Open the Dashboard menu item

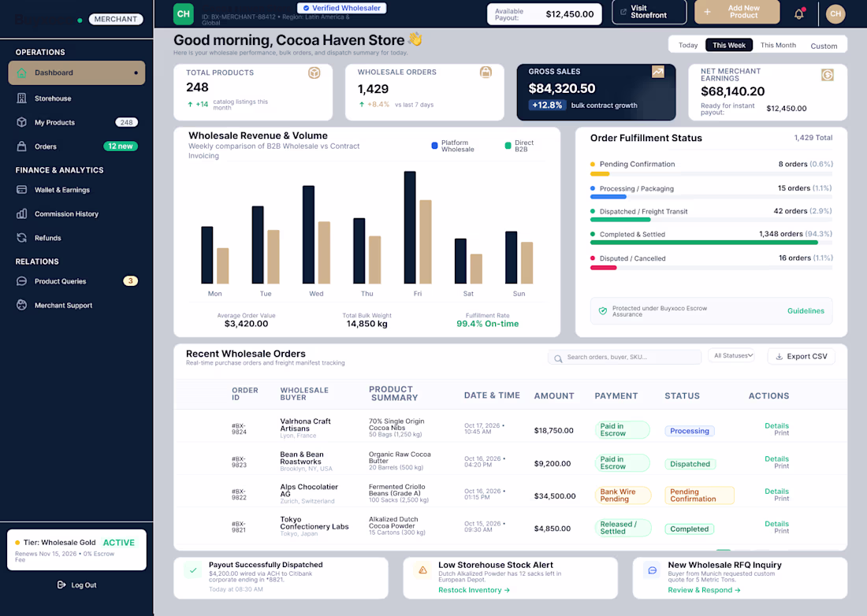77,73
